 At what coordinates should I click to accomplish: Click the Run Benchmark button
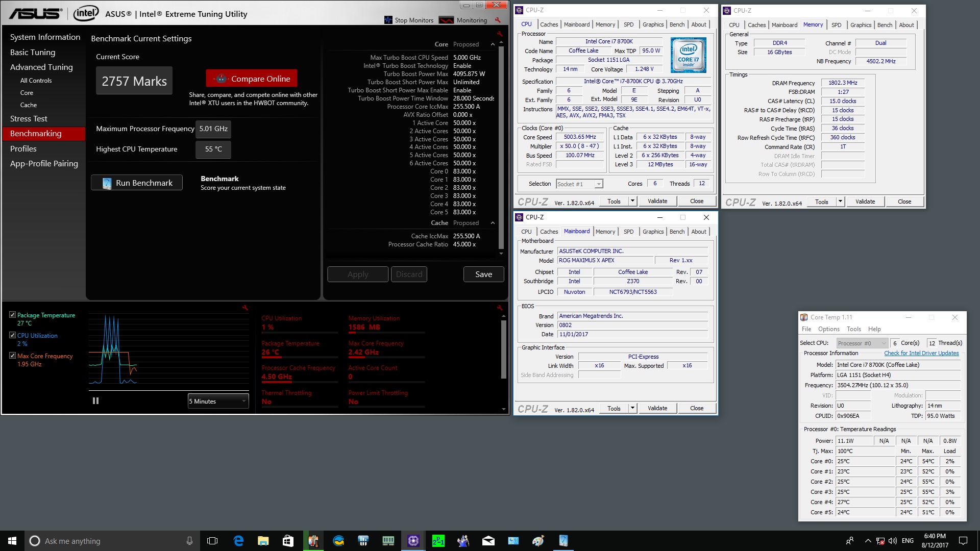click(x=137, y=183)
